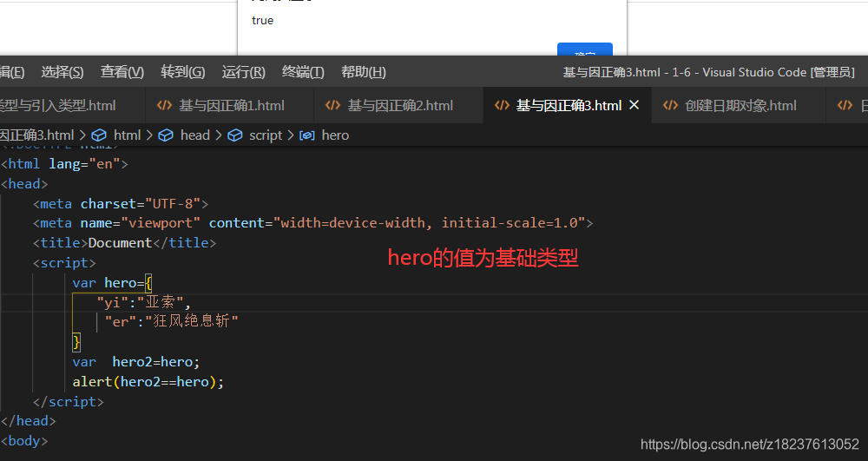Screen dimensions: 868x461
Task: Switch to the 创建日期对象.html tab
Action: click(x=739, y=105)
